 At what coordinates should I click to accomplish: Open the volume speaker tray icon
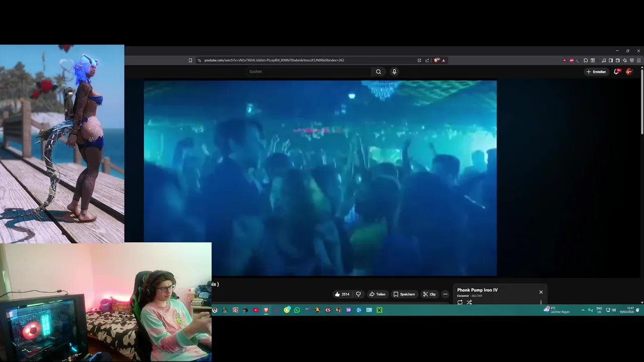614,310
